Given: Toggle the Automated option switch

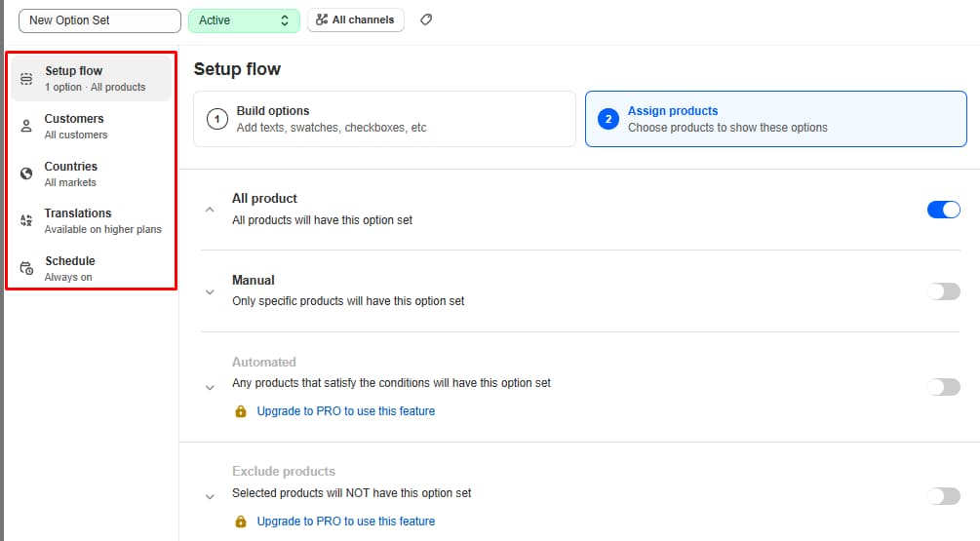Looking at the screenshot, I should click(x=944, y=387).
